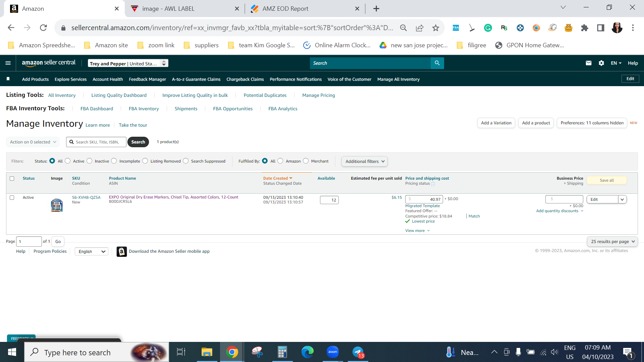Toggle the Chrome side panel icon
The height and width of the screenshot is (362, 644).
(x=601, y=28)
